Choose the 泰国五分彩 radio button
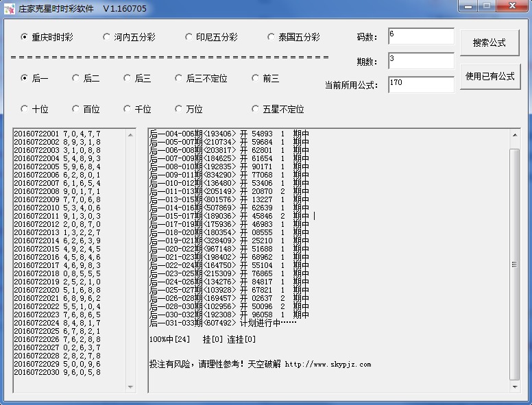 (271, 37)
